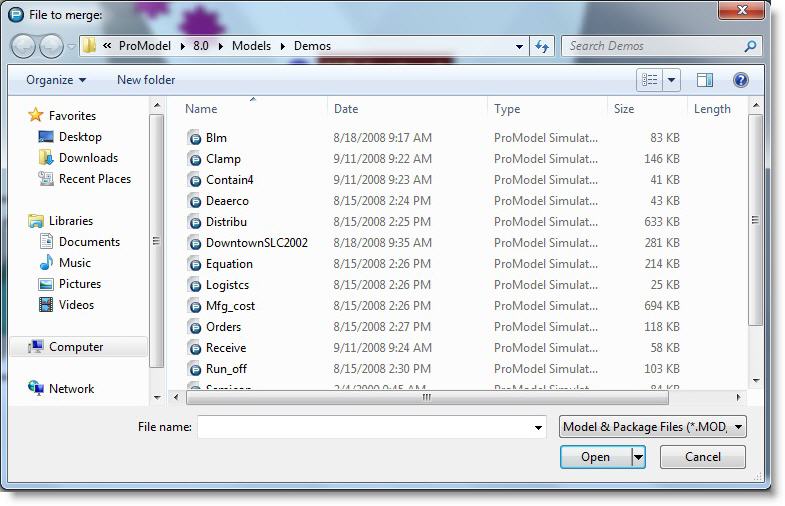Viewport: 785px width, 506px height.
Task: Select the Contain4 model file icon
Action: coord(194,180)
